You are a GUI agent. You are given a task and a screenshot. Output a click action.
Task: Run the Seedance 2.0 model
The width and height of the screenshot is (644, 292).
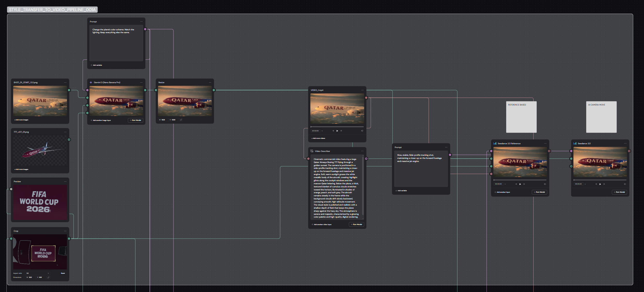point(620,192)
